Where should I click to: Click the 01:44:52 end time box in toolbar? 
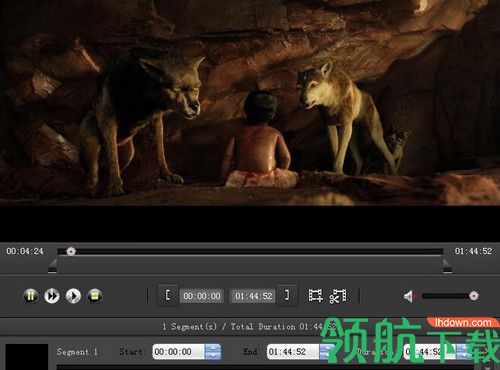253,296
